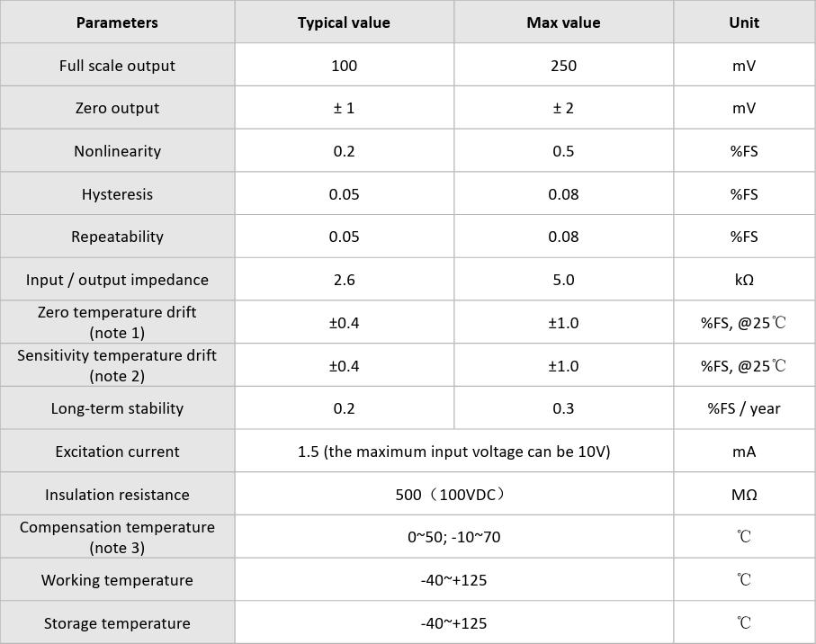The image size is (816, 644).
Task: Click the Max value column header
Action: click(563, 22)
